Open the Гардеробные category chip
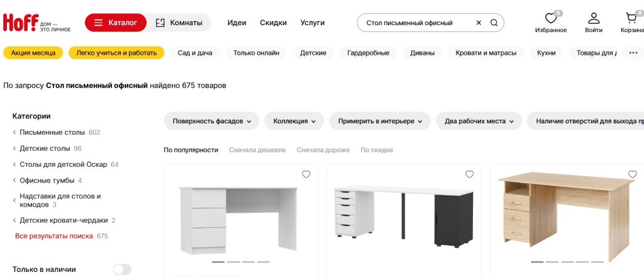Screen dimensions: 644x277 pyautogui.click(x=368, y=53)
